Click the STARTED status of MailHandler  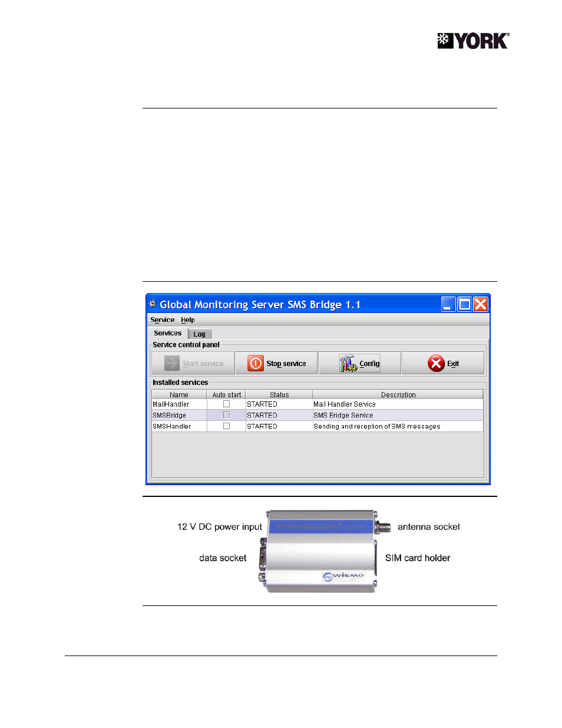pos(262,404)
